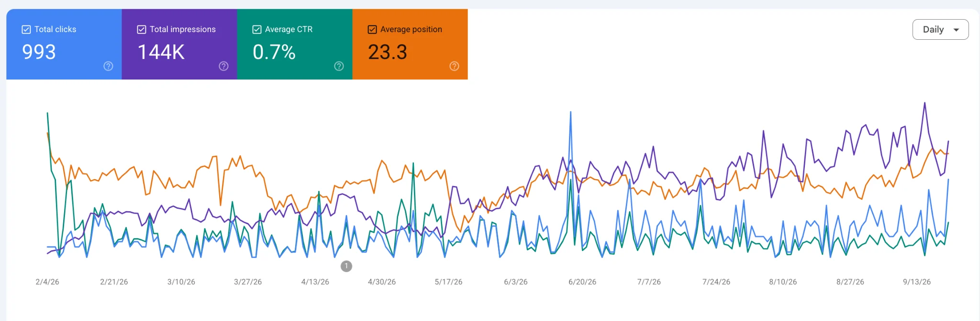The image size is (980, 321).
Task: Click the 8/27/26 axis date label
Action: click(x=850, y=282)
